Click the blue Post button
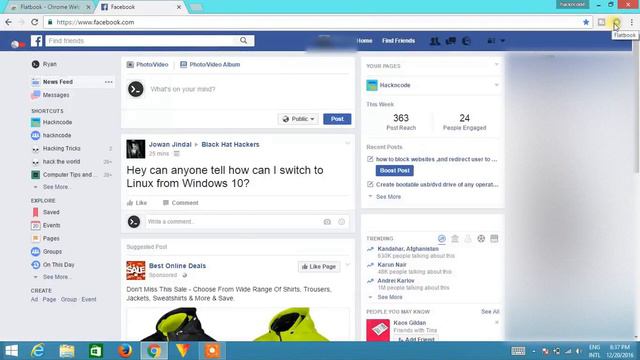640x360 pixels. click(x=337, y=119)
